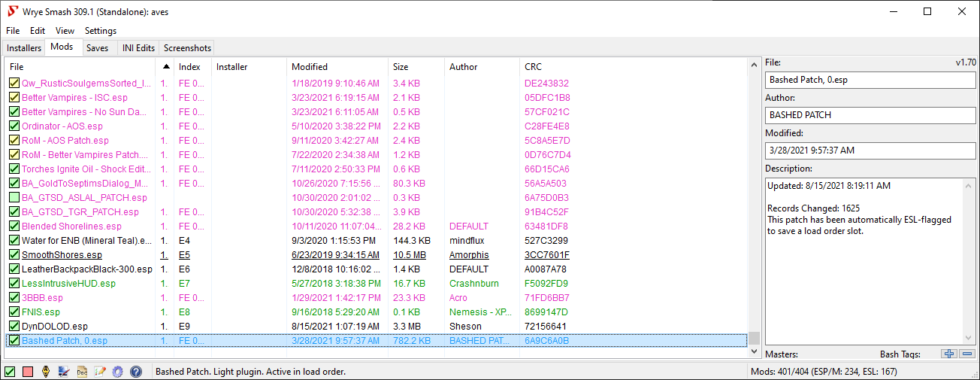Sort by the CRC column header
This screenshot has width=980, height=380.
coord(558,67)
